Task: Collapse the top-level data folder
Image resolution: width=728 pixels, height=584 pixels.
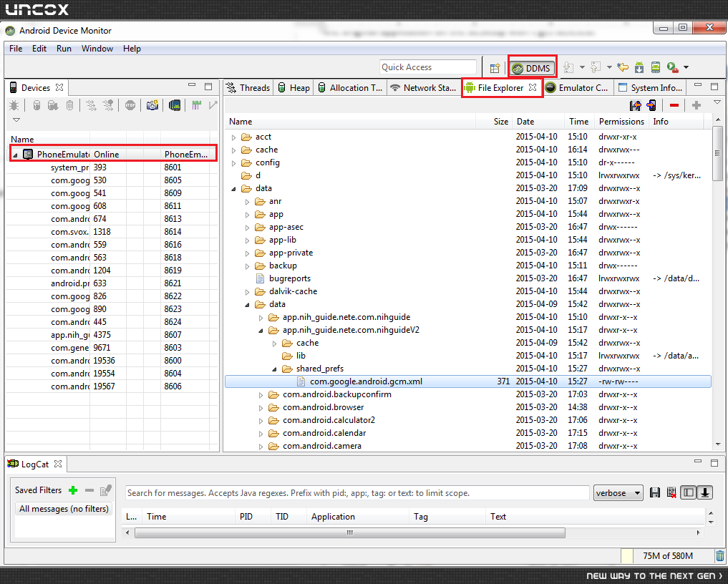Action: click(233, 189)
